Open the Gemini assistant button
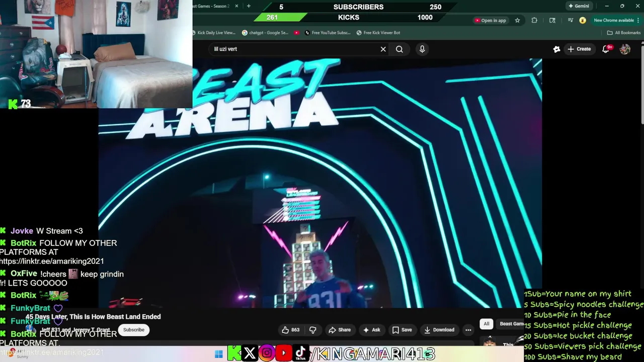 [579, 6]
